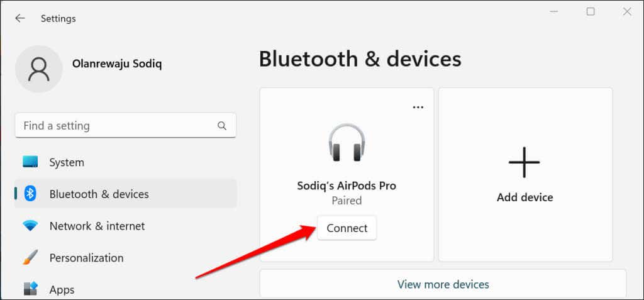644x300 pixels.
Task: Click the user profile avatar icon
Action: [x=38, y=69]
